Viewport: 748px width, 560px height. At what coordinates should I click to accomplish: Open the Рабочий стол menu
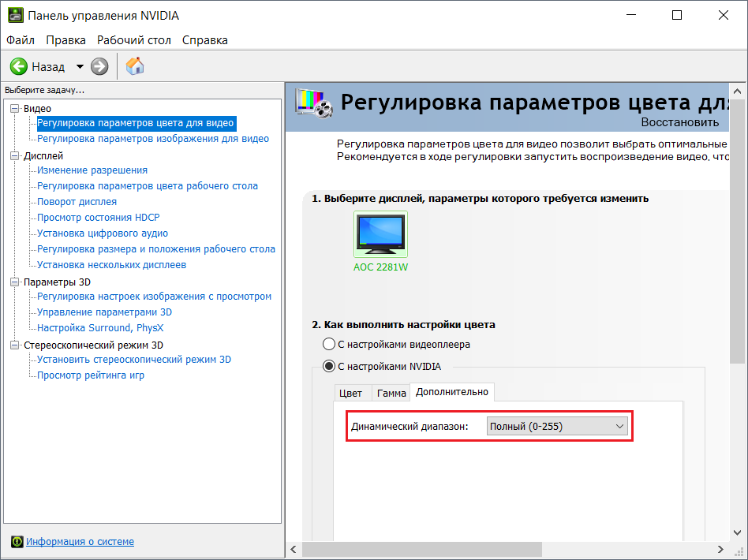point(134,40)
